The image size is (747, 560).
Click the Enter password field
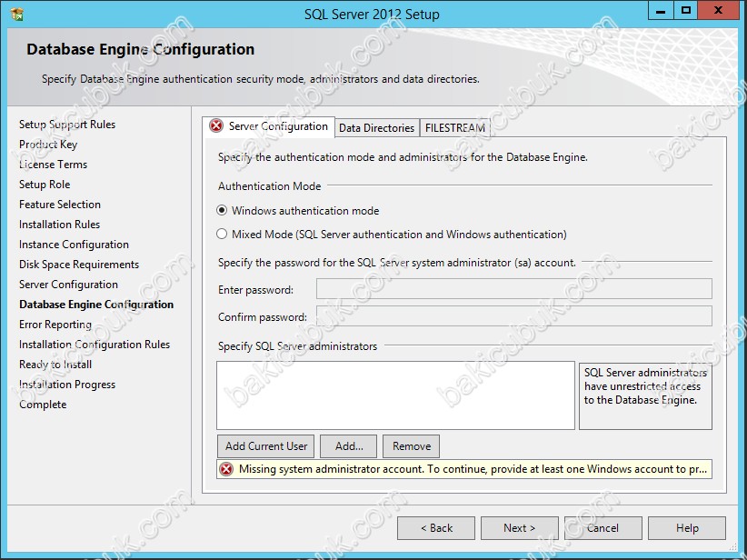[x=514, y=289]
